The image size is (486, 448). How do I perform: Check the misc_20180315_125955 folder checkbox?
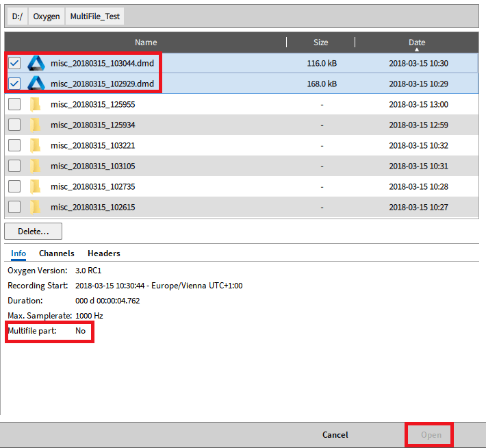(x=14, y=105)
